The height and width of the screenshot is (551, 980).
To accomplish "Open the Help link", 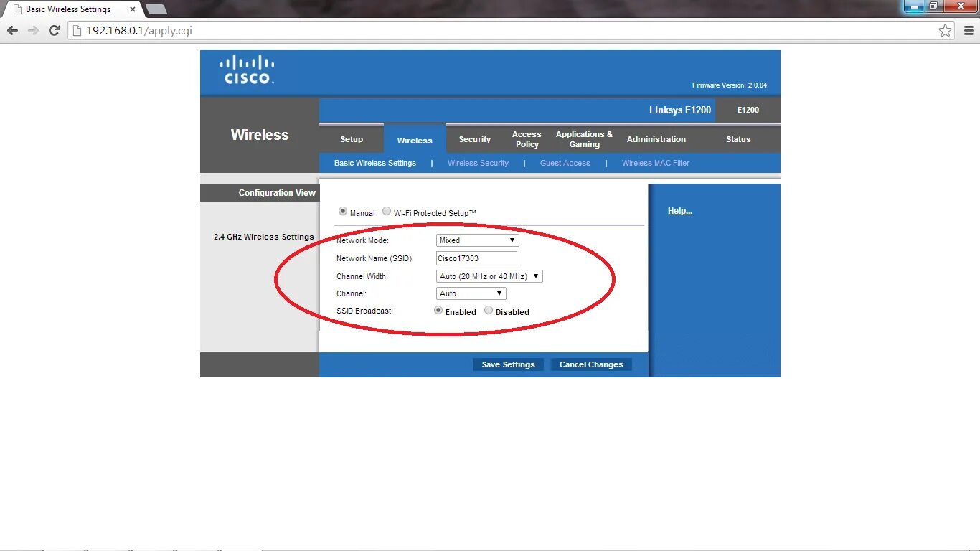I will 680,211.
